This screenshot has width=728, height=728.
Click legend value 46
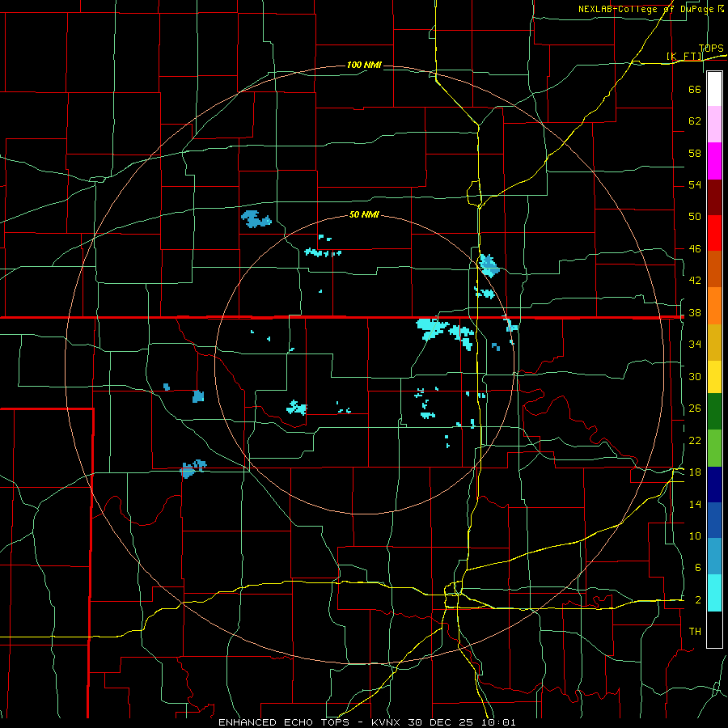pyautogui.click(x=695, y=249)
